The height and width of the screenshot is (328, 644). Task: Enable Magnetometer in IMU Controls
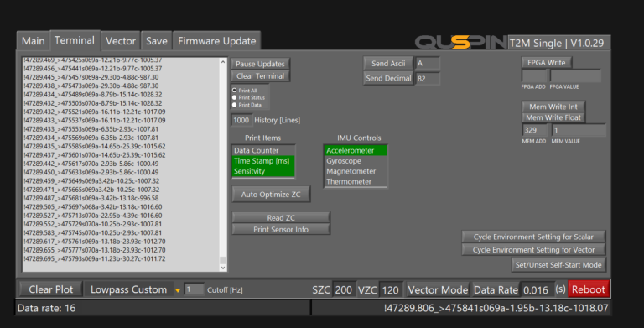click(356, 171)
